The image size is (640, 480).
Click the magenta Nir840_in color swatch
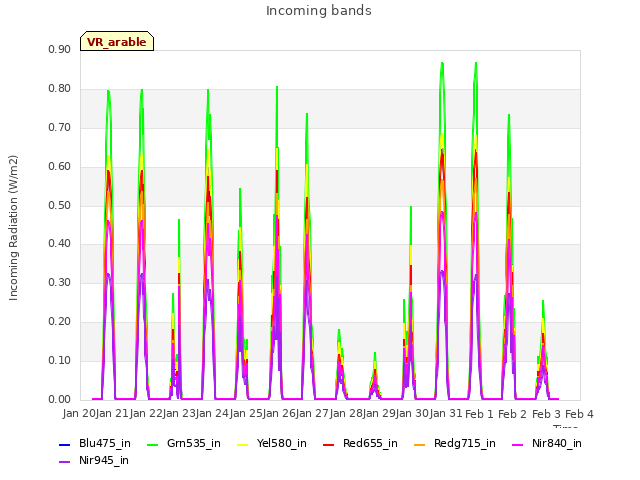pos(518,444)
